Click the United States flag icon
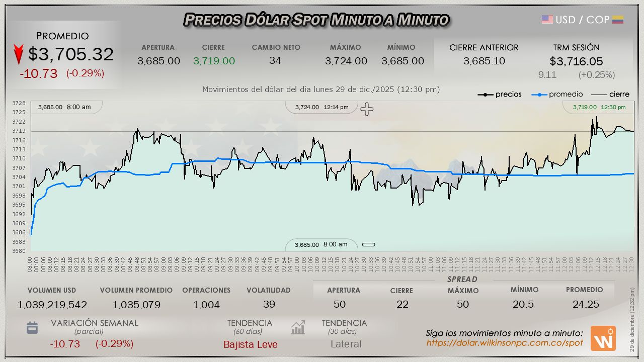644x362 pixels. (547, 20)
